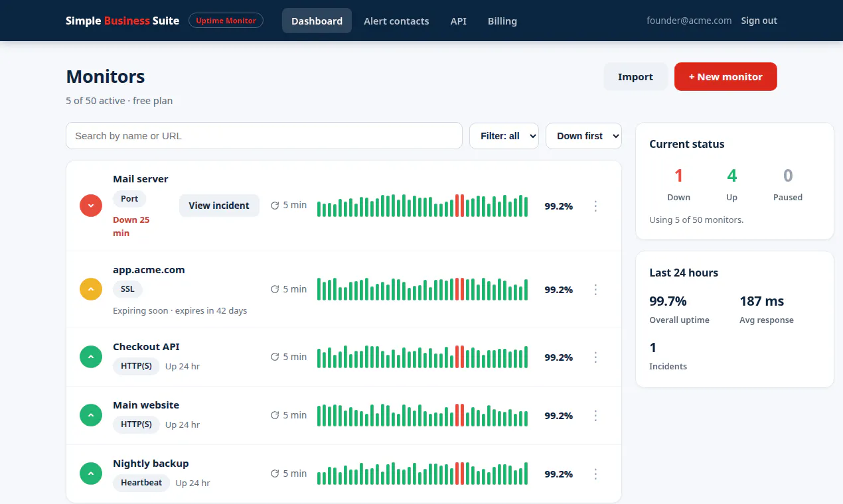Open the three-dot menu for Mail server
The height and width of the screenshot is (504, 843).
click(595, 206)
